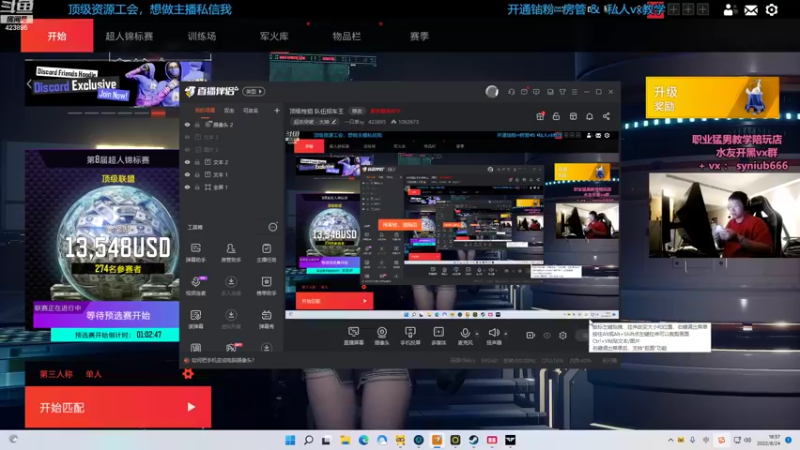Open the 弹幕秀 tool
Screen dimensions: 800x450
(x=266, y=319)
